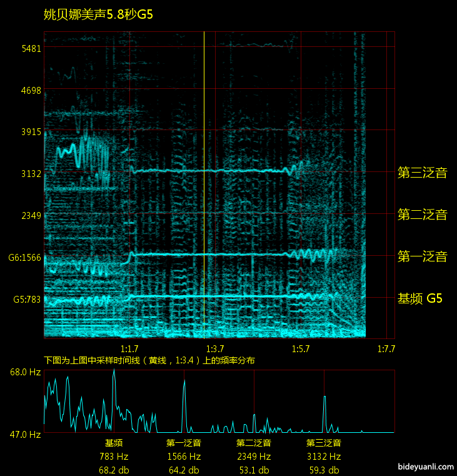This screenshot has width=457, height=476.
Task: Click the G5:783 frequency axis label
Action: click(x=24, y=299)
